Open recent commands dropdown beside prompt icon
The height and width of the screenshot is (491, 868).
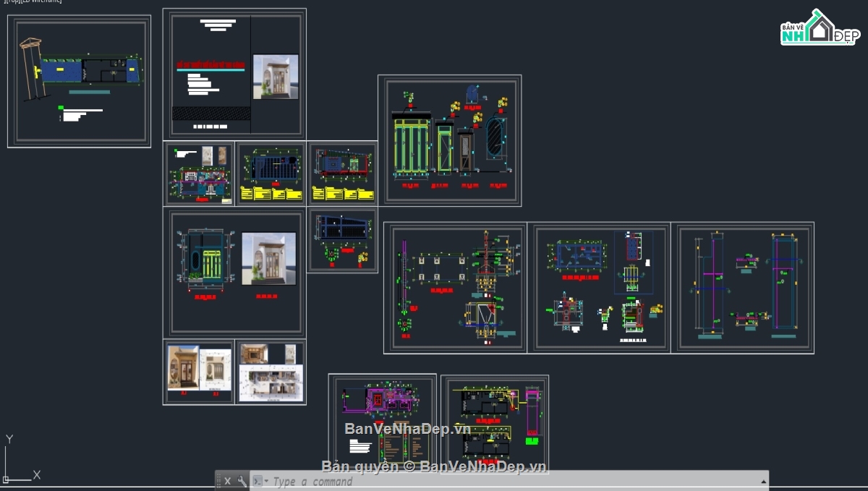[266, 482]
